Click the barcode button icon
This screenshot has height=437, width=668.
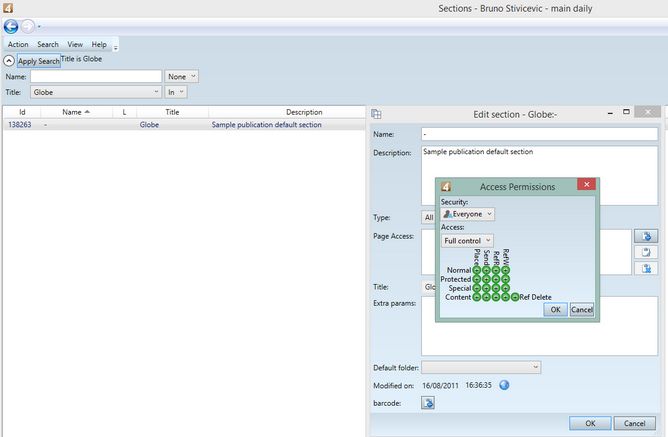428,402
